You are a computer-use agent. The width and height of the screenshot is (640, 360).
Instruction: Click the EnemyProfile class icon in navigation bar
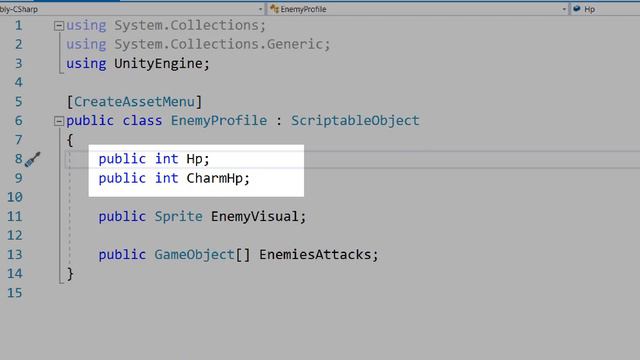click(x=274, y=9)
